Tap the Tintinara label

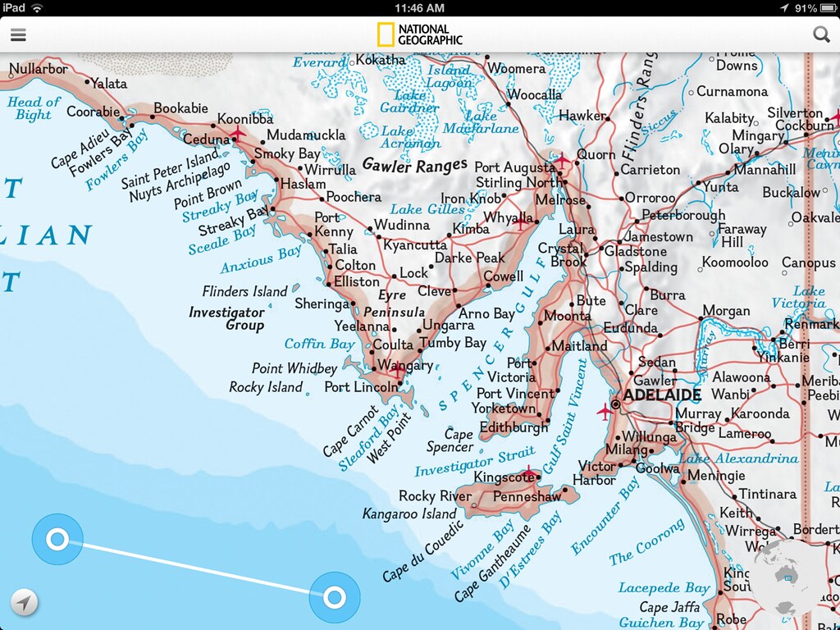(767, 493)
